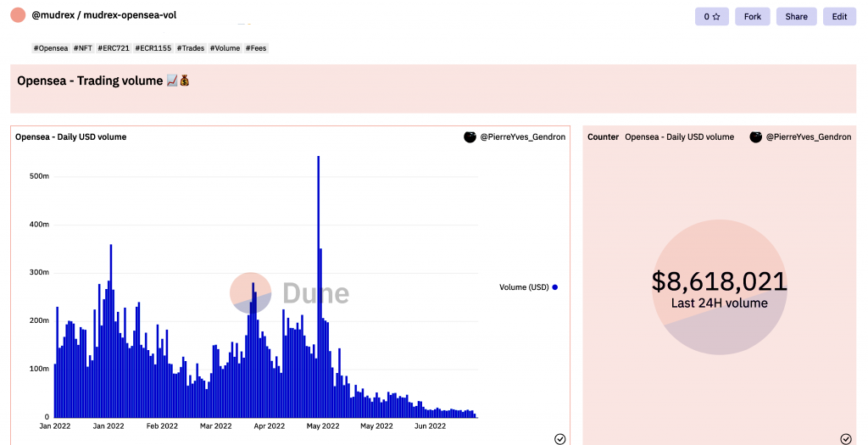Click the checkmark icon below the bar chart

click(560, 439)
